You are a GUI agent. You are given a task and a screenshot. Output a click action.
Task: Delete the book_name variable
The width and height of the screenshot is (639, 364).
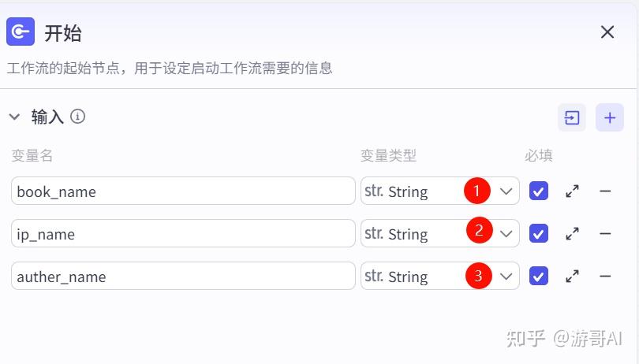click(605, 191)
